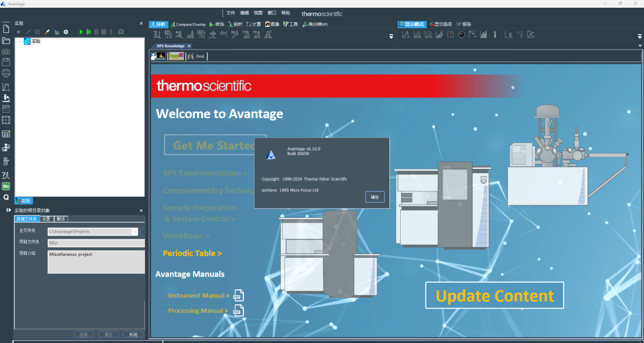Image resolution: width=644 pixels, height=343 pixels.
Task: Click the TFA analysis icon
Action: tap(246, 35)
